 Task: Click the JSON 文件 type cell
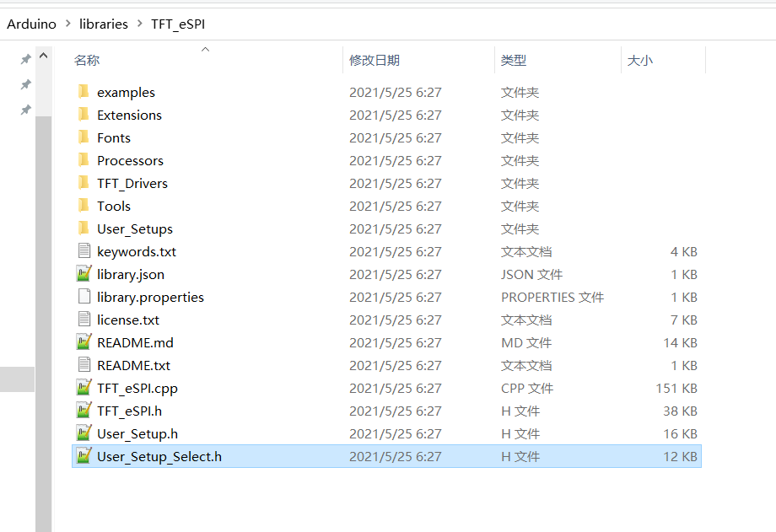click(531, 274)
